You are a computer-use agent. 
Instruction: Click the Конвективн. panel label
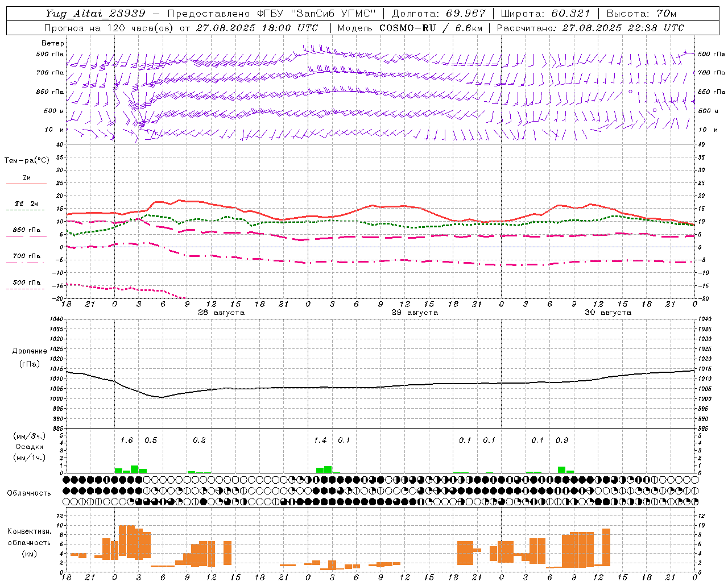(30, 531)
